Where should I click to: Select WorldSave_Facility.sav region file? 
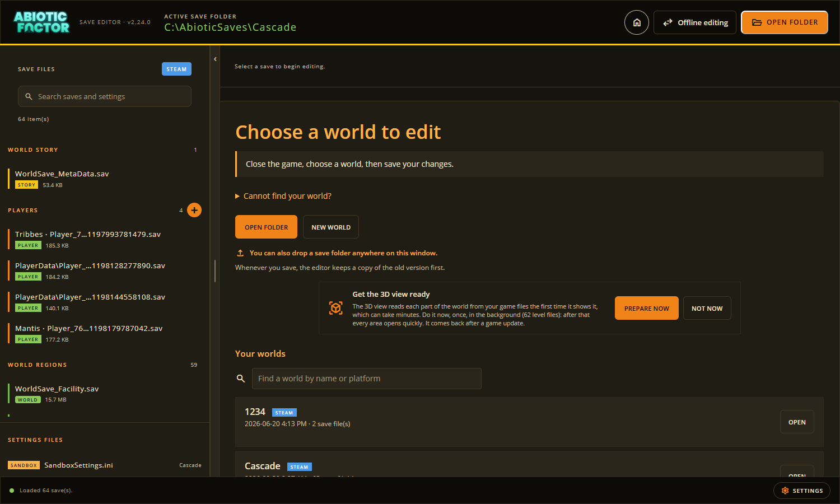pyautogui.click(x=105, y=394)
